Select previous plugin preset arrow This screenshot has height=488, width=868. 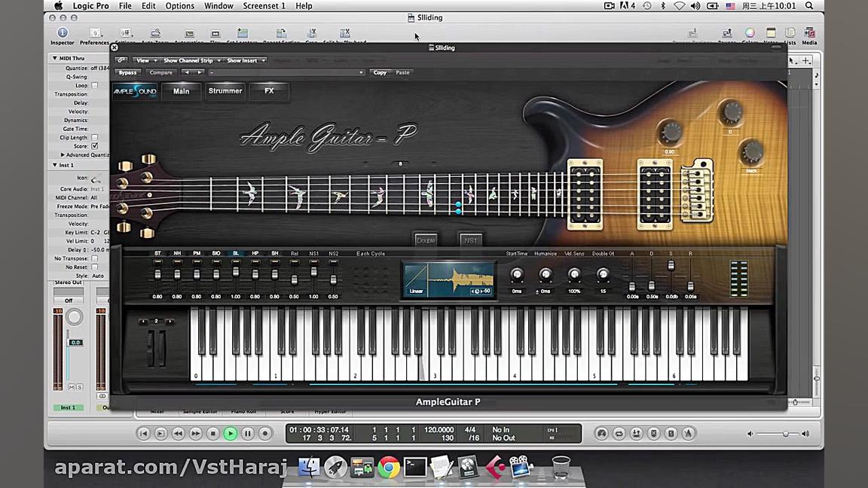187,72
